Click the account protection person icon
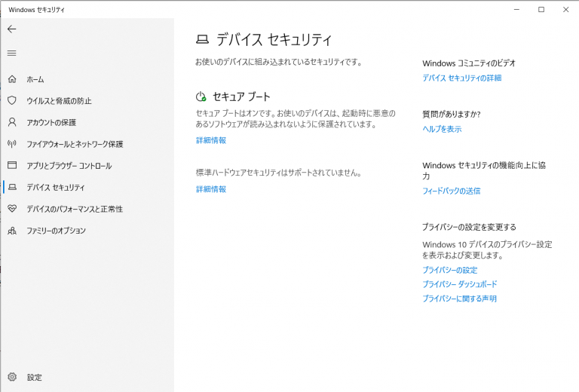This screenshot has width=579, height=392. pyautogui.click(x=11, y=122)
